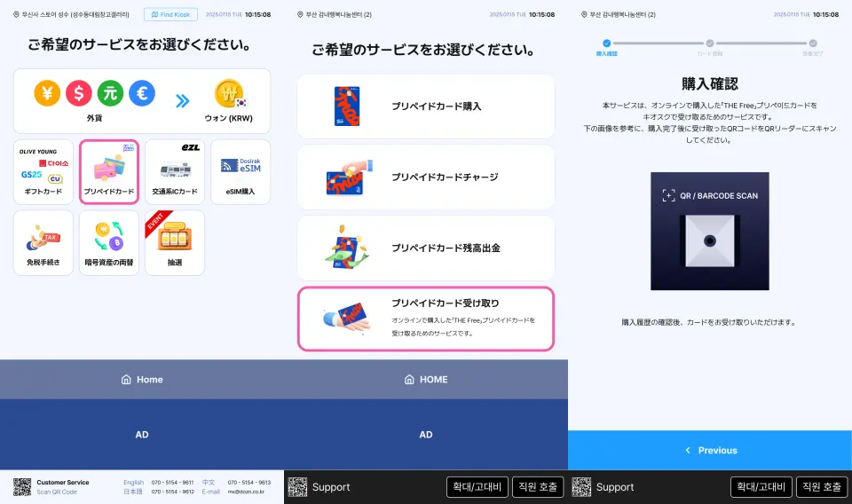Screen dimensions: 852x504
Task: Tap the Korean won (KRW) coin icon
Action: click(x=229, y=94)
